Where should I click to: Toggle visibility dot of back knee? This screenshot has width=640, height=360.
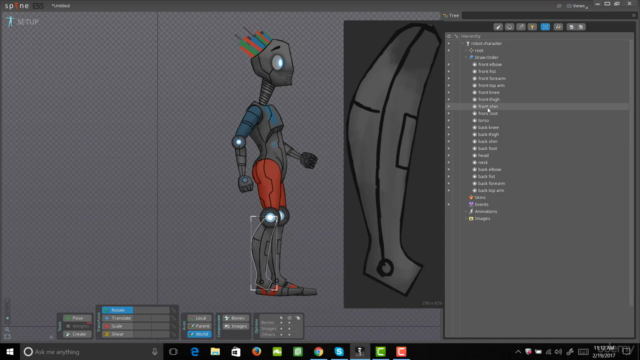pyautogui.click(x=449, y=127)
